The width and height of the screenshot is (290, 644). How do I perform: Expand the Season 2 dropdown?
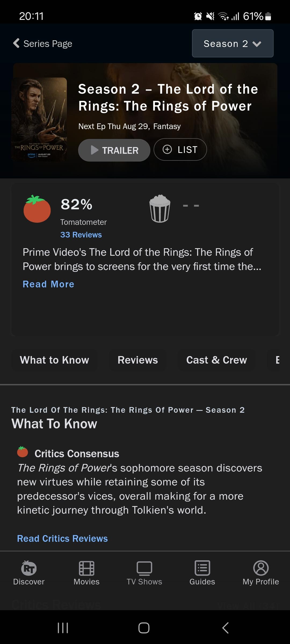233,43
